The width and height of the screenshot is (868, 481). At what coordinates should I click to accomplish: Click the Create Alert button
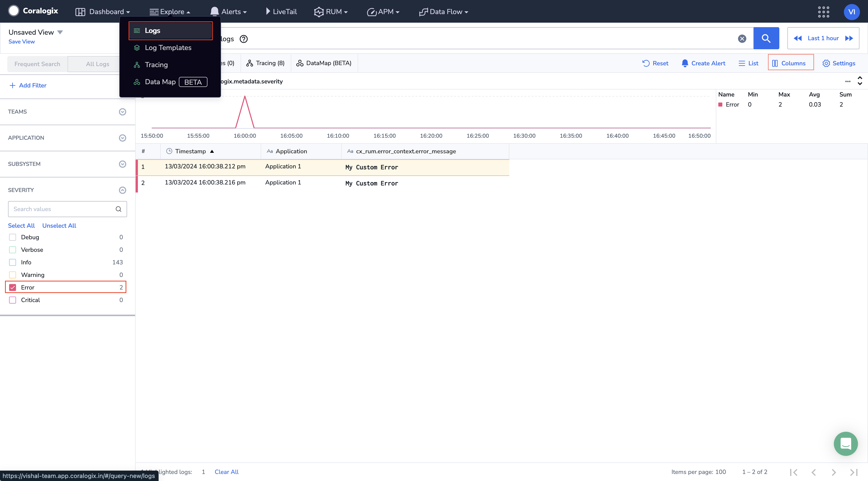(703, 63)
